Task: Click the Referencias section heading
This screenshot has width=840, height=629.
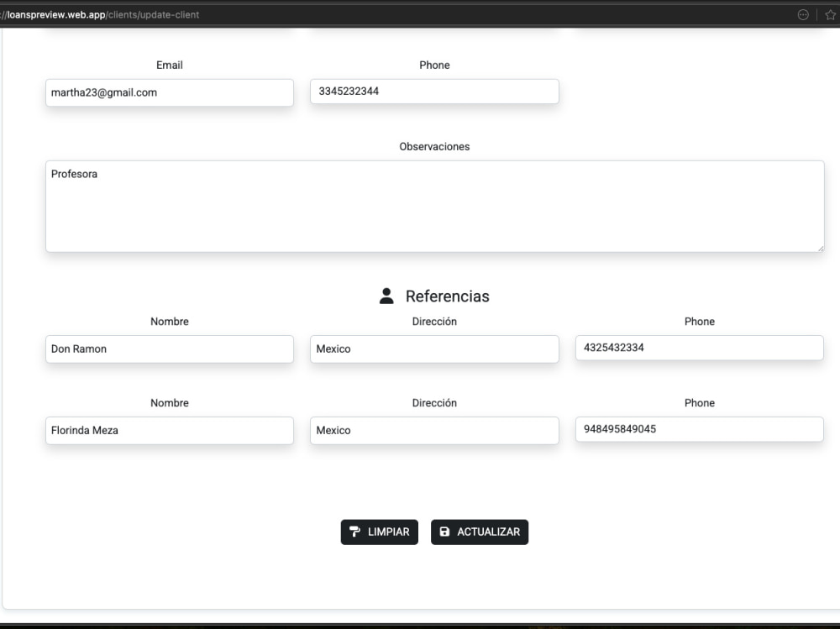Action: (448, 296)
